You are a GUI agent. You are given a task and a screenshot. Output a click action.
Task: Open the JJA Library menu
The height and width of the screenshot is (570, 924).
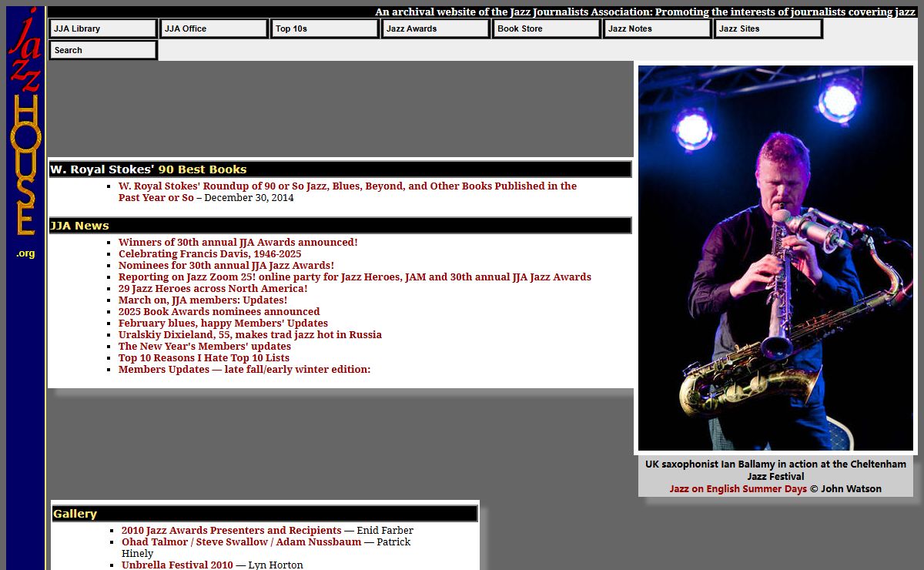point(103,28)
